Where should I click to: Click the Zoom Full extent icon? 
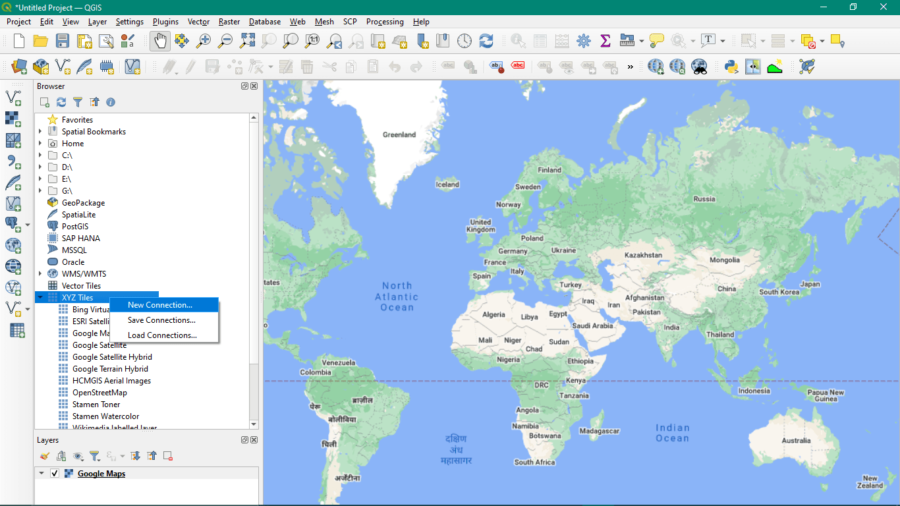tap(247, 41)
